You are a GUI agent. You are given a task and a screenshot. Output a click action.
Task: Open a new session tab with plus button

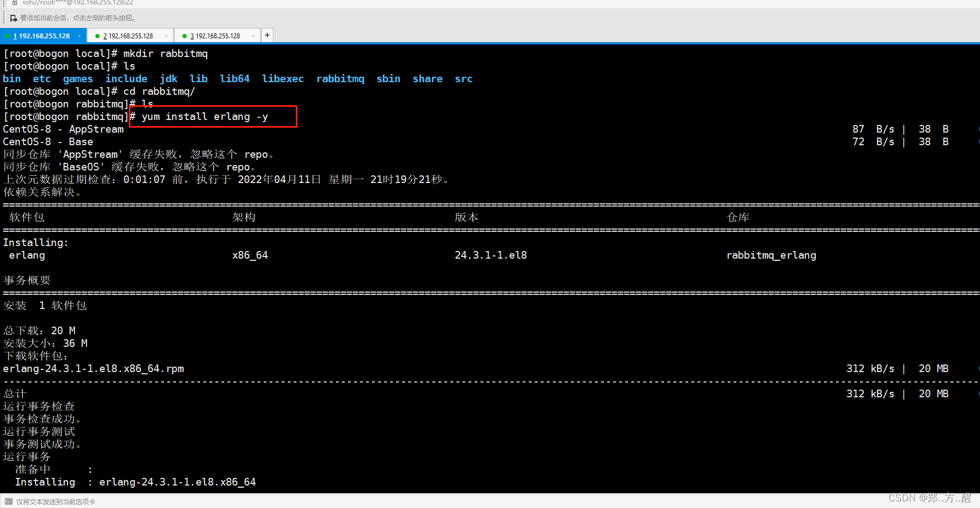coord(267,36)
